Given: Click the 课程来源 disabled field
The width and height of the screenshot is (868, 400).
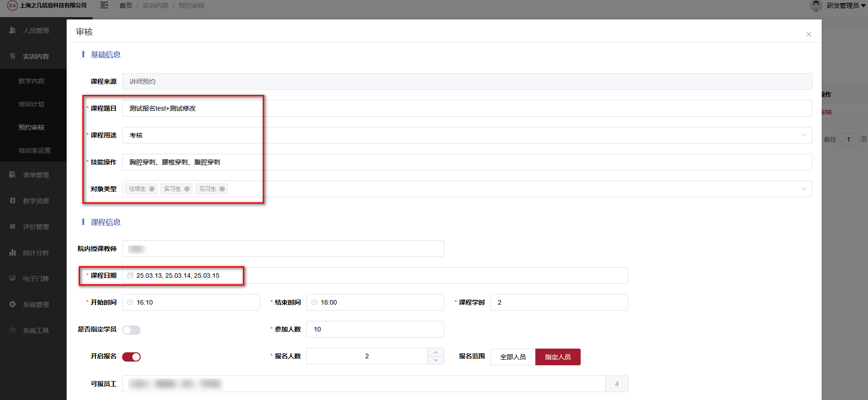Looking at the screenshot, I should [467, 81].
